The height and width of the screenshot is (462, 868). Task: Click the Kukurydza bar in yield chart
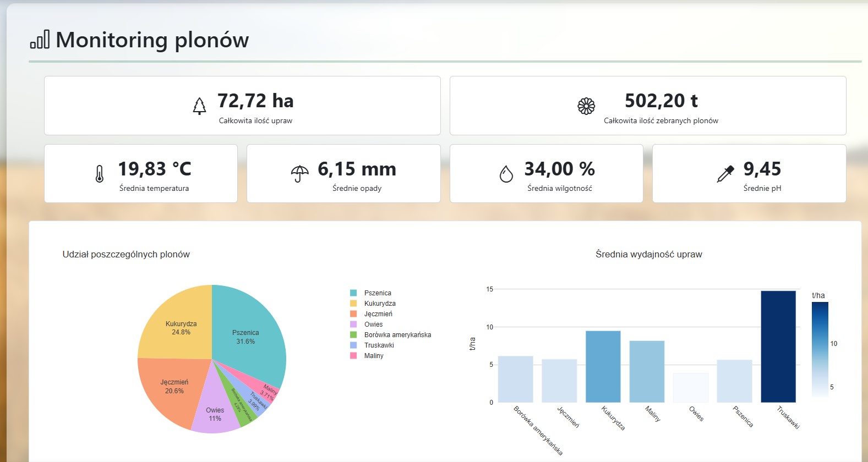603,366
